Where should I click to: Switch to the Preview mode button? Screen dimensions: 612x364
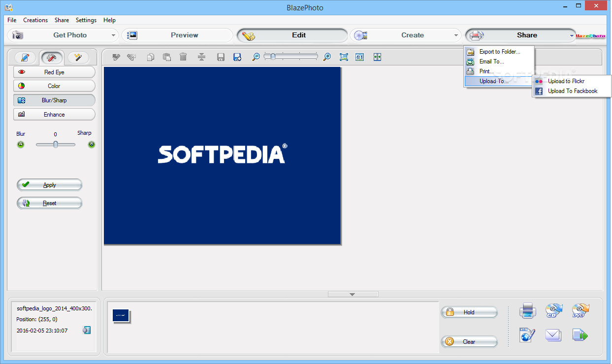(177, 35)
